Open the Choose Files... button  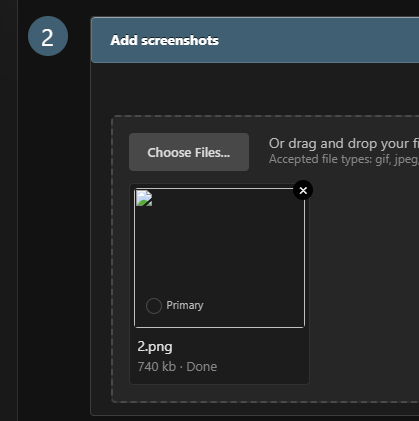click(x=189, y=152)
